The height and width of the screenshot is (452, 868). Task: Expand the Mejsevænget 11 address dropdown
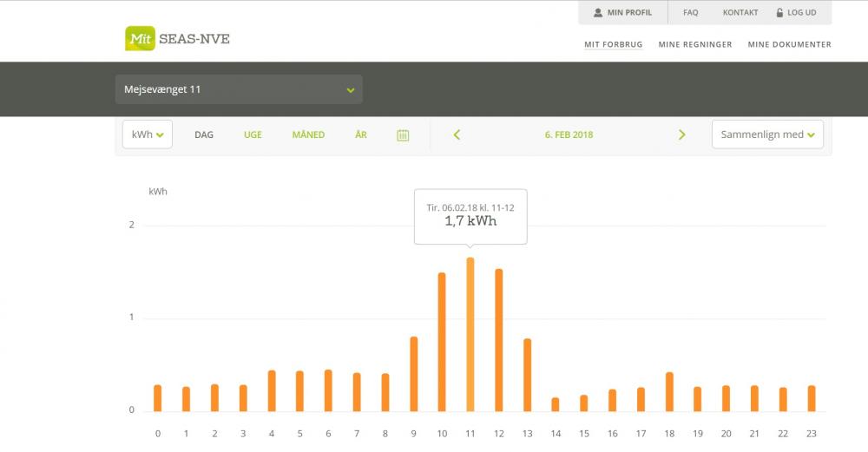(x=239, y=89)
